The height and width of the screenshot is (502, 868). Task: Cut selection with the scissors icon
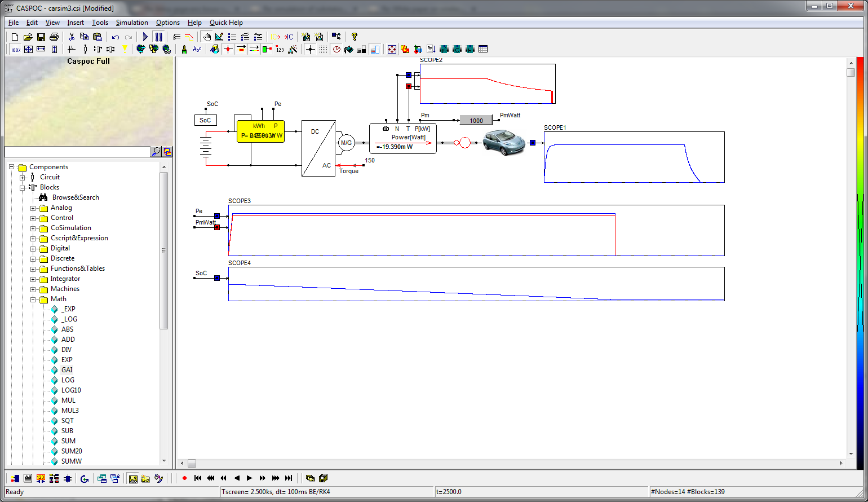(72, 37)
